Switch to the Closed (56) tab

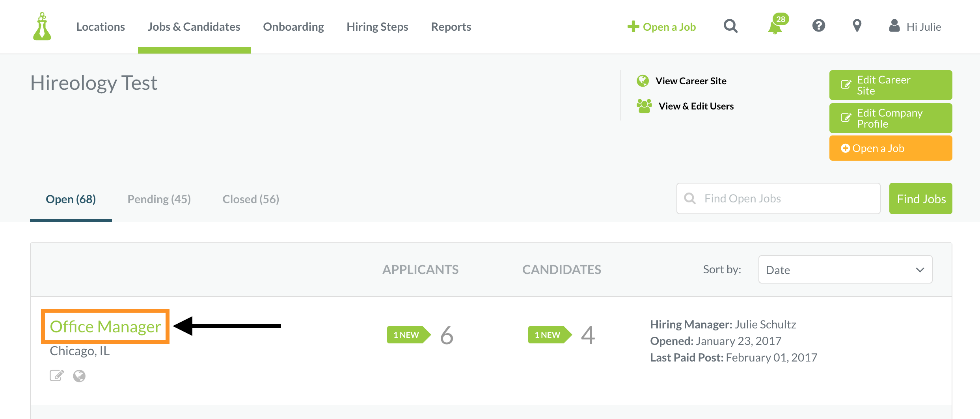point(251,199)
